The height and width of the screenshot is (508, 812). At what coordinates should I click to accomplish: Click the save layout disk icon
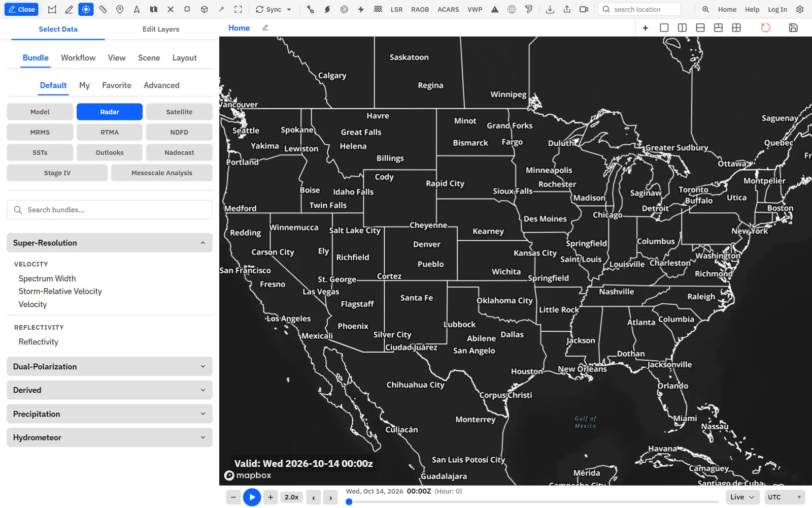tap(793, 27)
